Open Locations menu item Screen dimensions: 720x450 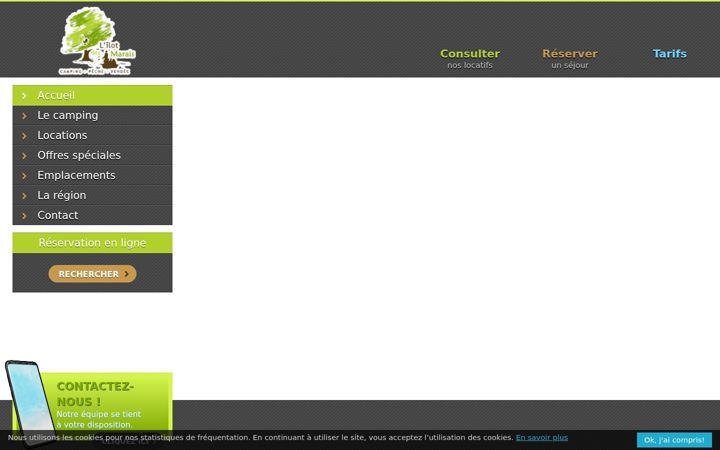(92, 135)
